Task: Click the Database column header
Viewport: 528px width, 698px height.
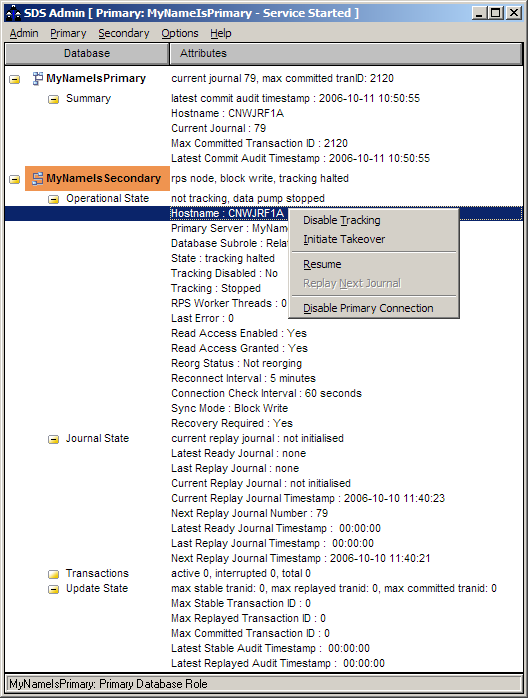Action: (x=87, y=53)
